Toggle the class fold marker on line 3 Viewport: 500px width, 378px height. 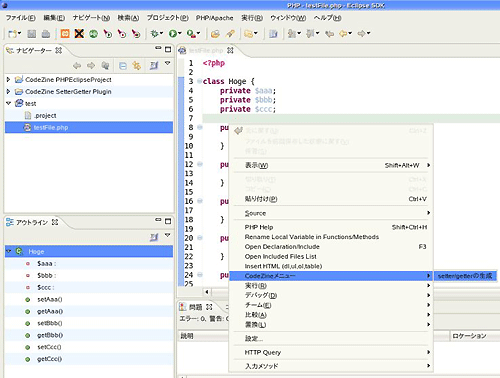pyautogui.click(x=199, y=81)
